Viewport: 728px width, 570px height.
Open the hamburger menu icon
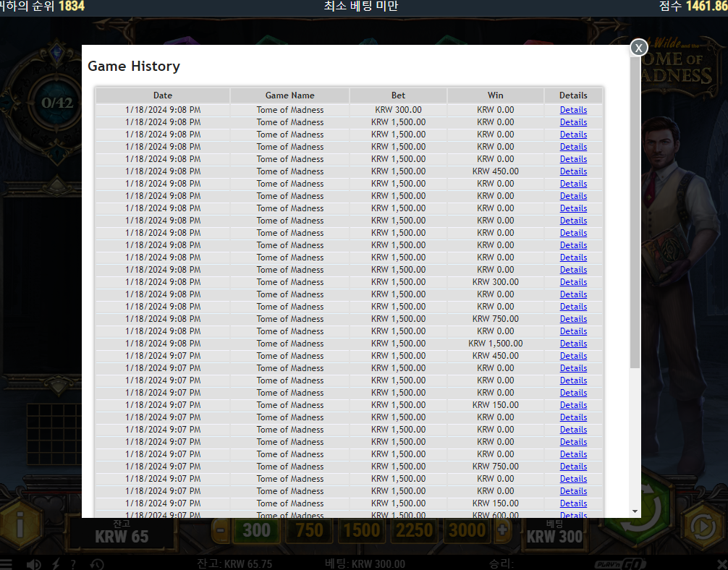pyautogui.click(x=6, y=564)
